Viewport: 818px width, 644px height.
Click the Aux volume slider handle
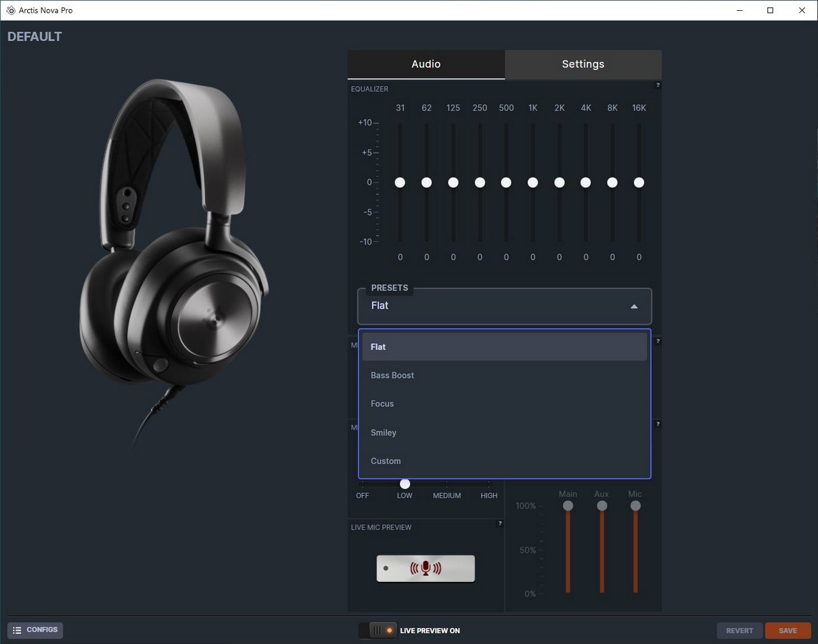click(x=601, y=506)
